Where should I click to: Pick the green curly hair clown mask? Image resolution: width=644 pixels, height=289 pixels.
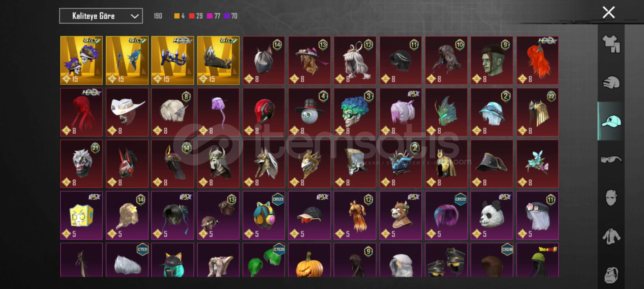pyautogui.click(x=355, y=112)
